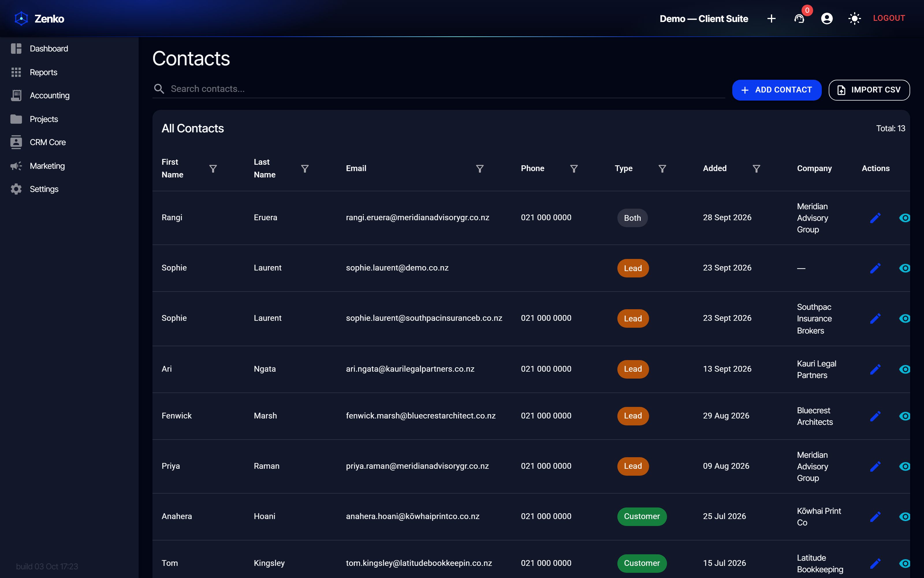The width and height of the screenshot is (924, 578).
Task: Click the Both type badge for Rangi
Action: click(x=632, y=218)
